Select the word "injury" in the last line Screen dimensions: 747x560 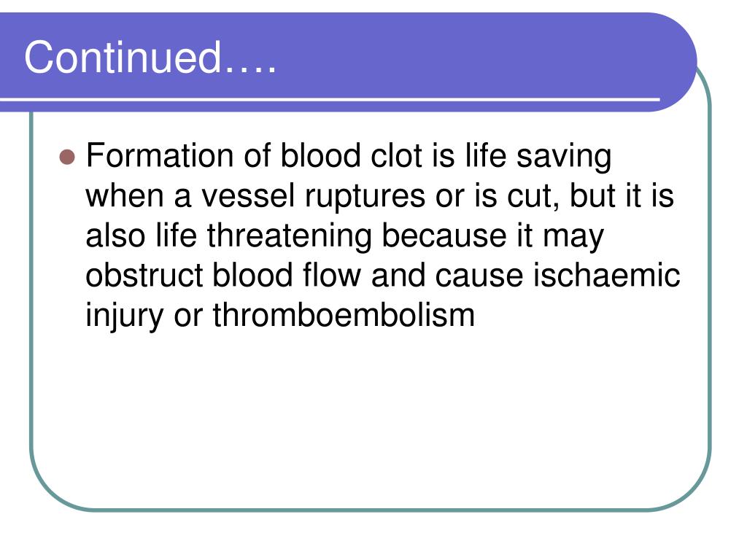[124, 316]
